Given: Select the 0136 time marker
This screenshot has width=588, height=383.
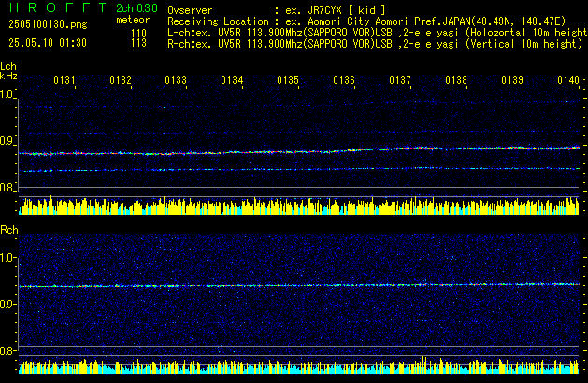Looking at the screenshot, I should 344,80.
